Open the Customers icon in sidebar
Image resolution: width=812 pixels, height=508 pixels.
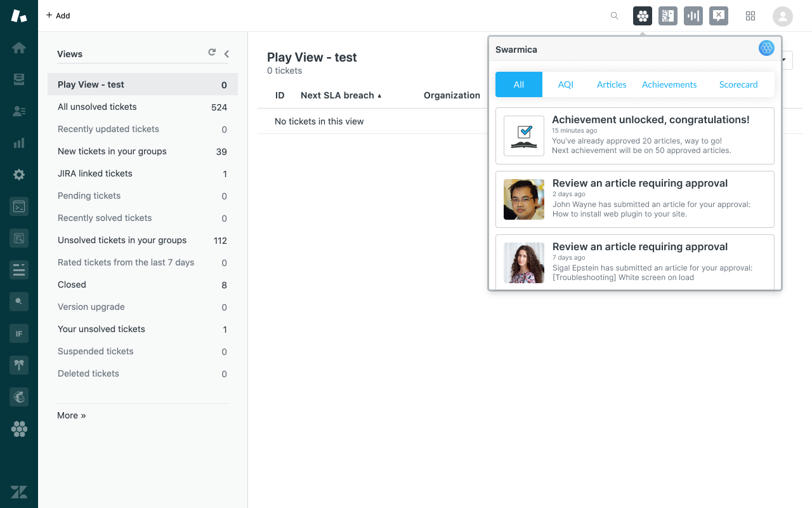tap(19, 111)
